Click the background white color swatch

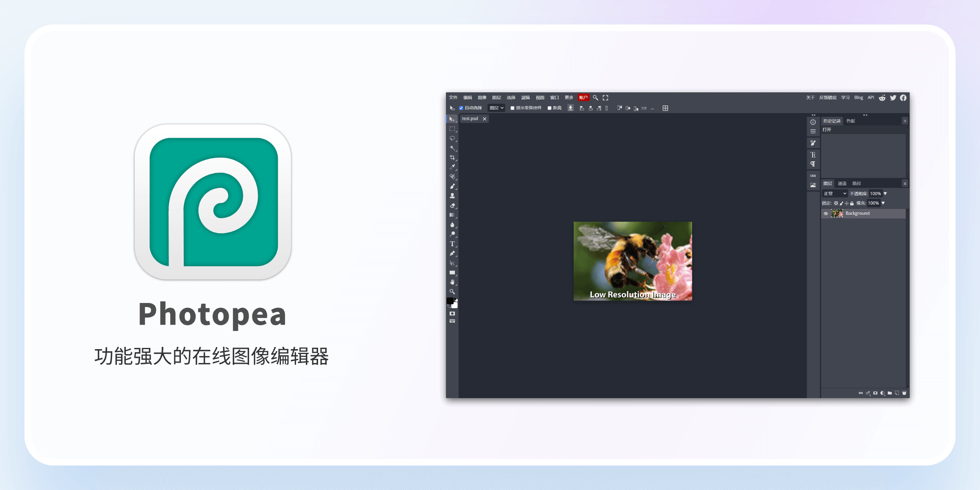click(455, 305)
